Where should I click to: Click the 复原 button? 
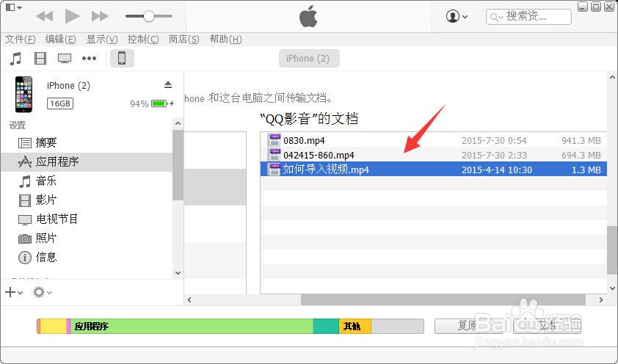(468, 326)
